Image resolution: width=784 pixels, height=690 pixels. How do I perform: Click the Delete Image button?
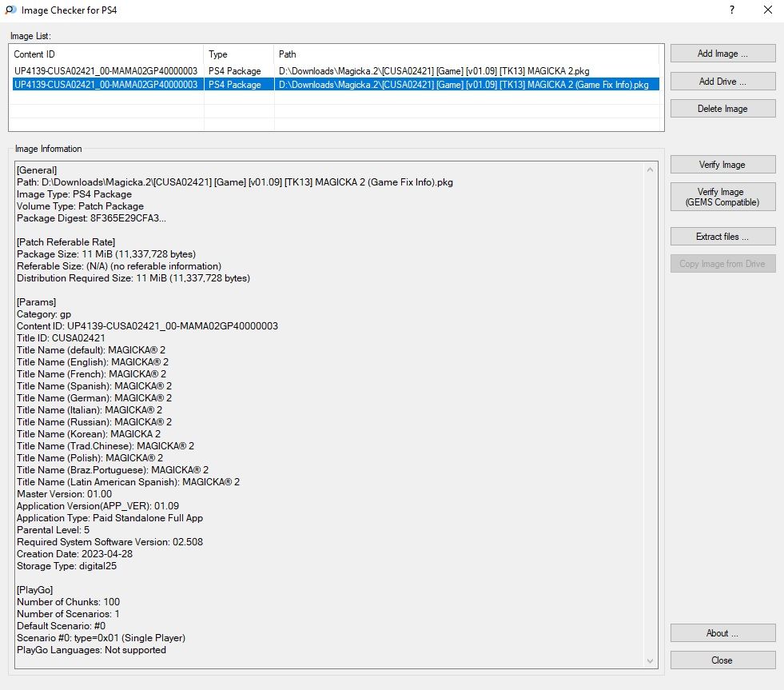(x=722, y=109)
